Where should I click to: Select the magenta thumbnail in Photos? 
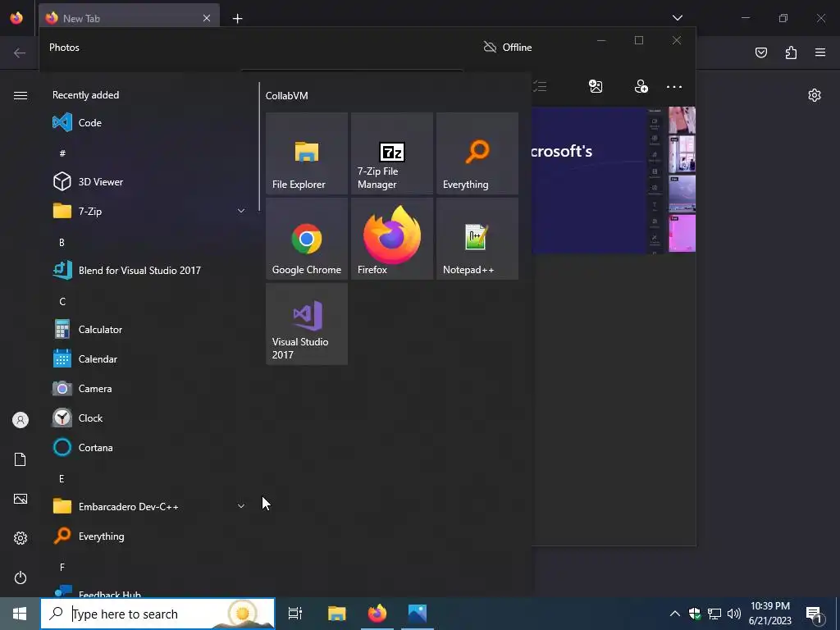(682, 233)
